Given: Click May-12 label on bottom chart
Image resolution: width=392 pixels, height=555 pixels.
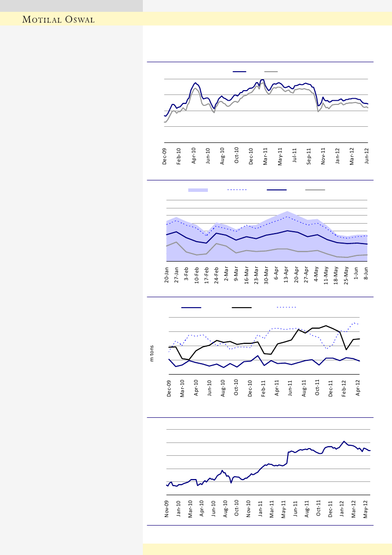Looking at the screenshot, I should click(365, 509).
